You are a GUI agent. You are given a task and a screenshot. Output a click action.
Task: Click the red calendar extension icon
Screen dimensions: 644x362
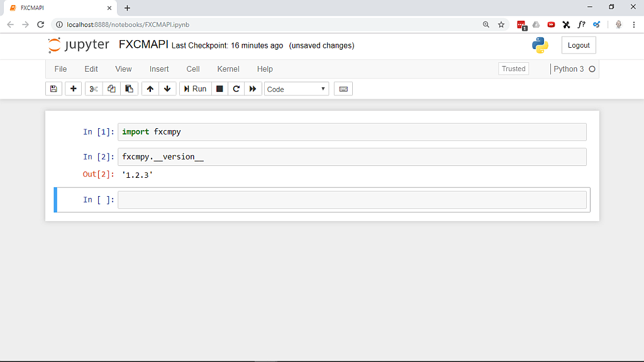[521, 25]
